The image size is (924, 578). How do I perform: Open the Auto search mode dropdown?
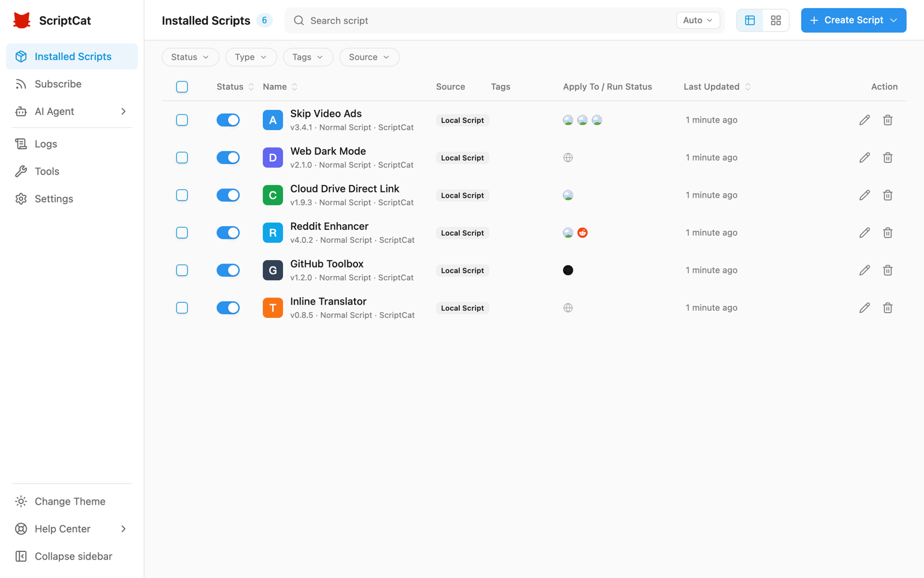[698, 20]
